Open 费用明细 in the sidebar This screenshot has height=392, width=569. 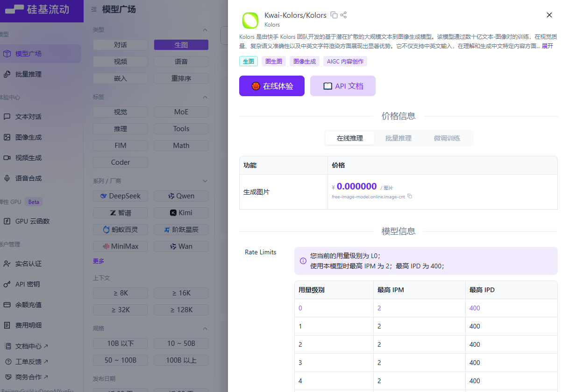pos(40,325)
